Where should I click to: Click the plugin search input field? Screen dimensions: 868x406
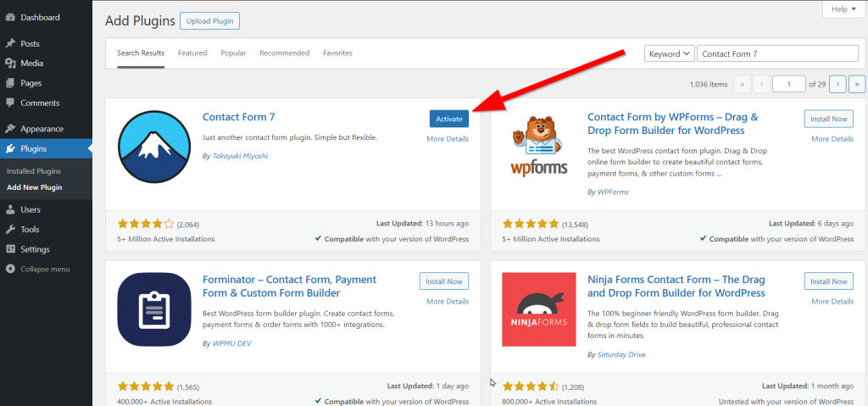coord(777,53)
